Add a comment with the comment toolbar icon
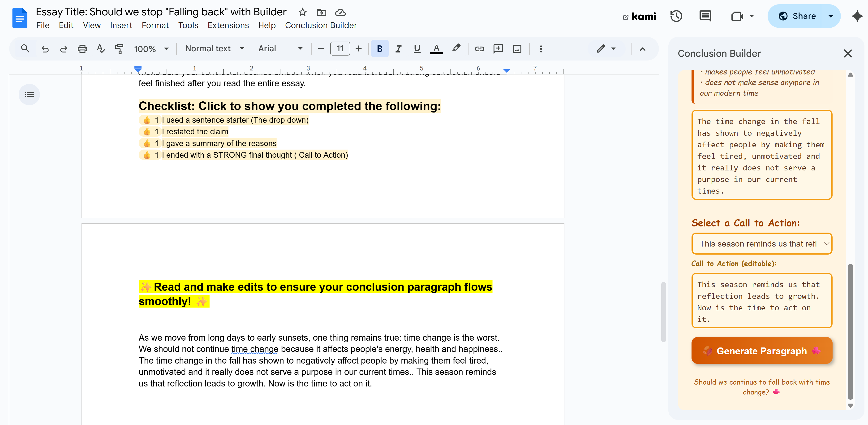Screen dimensions: 868x425 coord(498,48)
